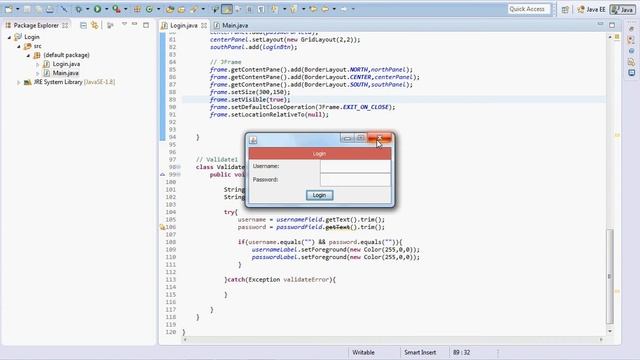Click the Save All toolbar icon
This screenshot has height=360, width=640.
pyautogui.click(x=38, y=9)
